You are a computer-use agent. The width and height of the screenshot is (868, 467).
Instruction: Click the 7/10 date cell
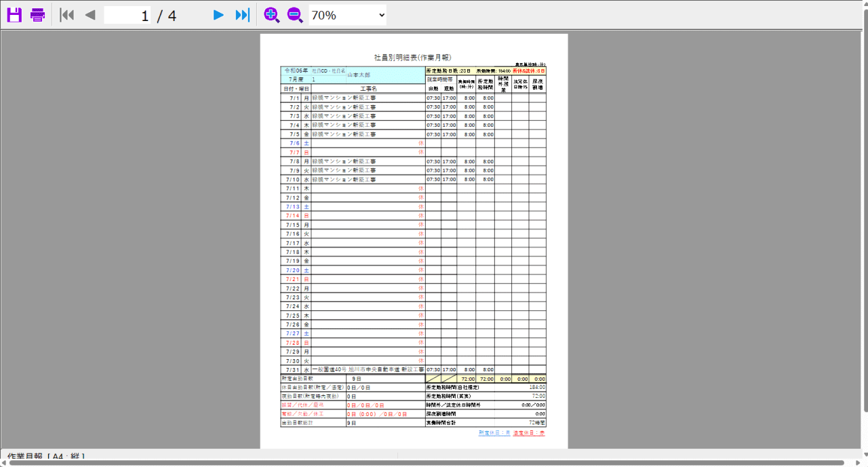pos(292,179)
